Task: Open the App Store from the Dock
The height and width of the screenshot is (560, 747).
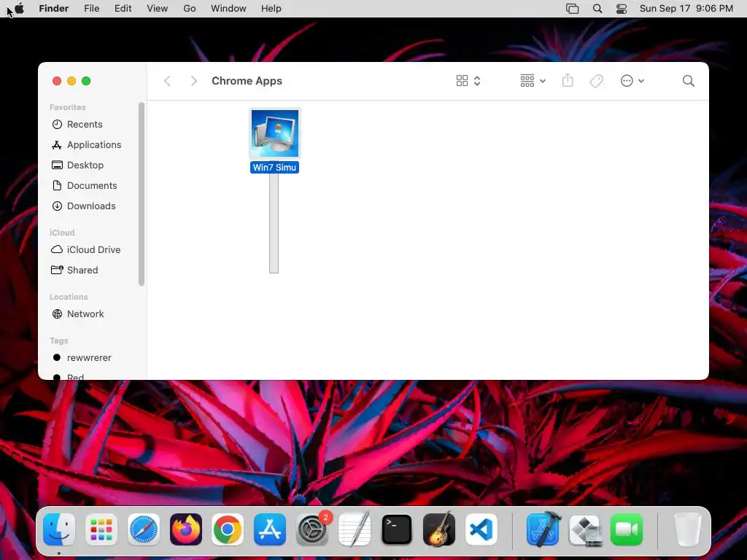Action: (270, 529)
